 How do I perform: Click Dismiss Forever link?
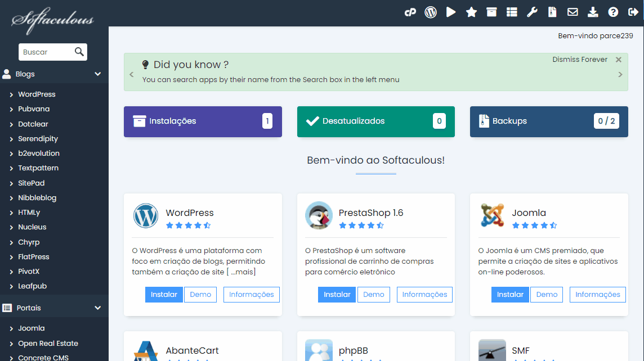[579, 60]
